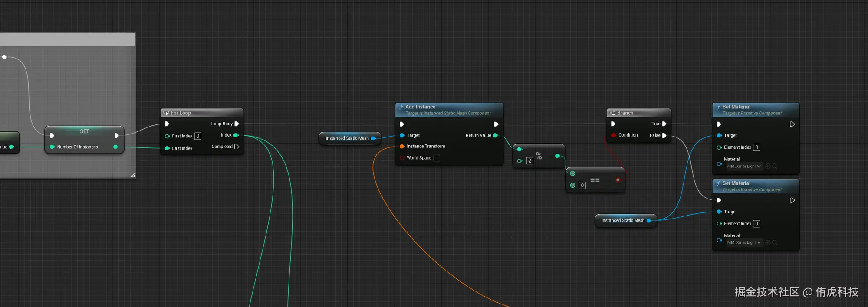Toggle the World Space checkbox
Screen dimensions: 868x307
437,158
